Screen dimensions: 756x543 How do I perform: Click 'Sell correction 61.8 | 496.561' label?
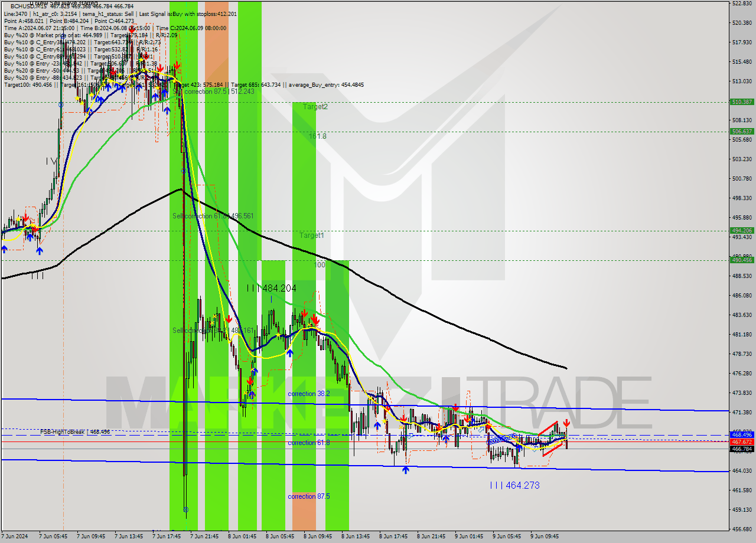pyautogui.click(x=213, y=216)
